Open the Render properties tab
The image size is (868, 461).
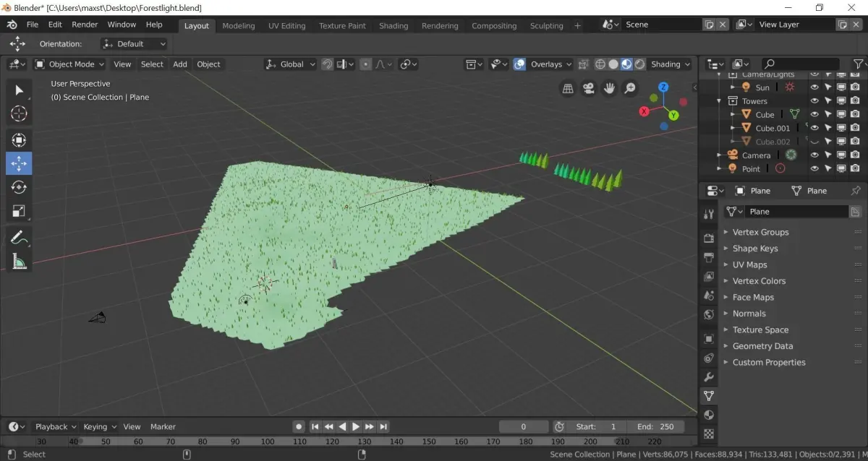709,238
